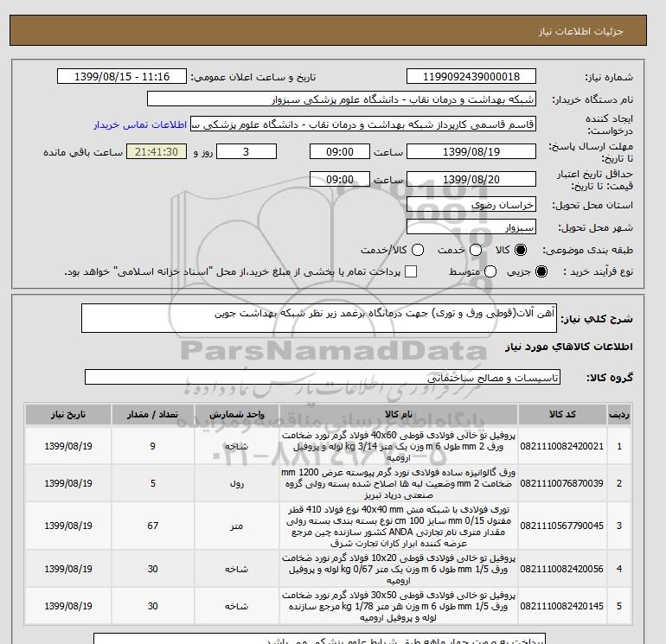Click the 40x60 steel profile item name

click(399, 447)
